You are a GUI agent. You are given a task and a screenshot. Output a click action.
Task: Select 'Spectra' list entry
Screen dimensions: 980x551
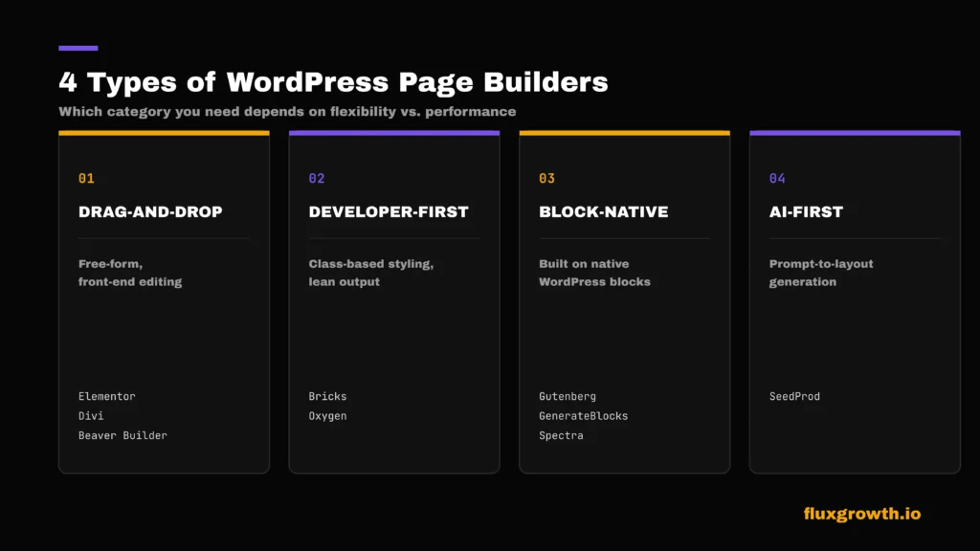[561, 435]
